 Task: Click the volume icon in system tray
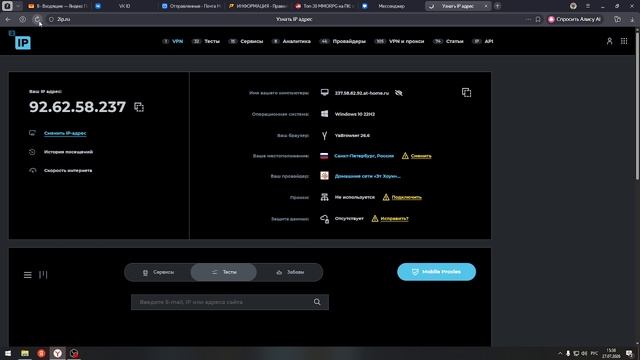tap(584, 353)
